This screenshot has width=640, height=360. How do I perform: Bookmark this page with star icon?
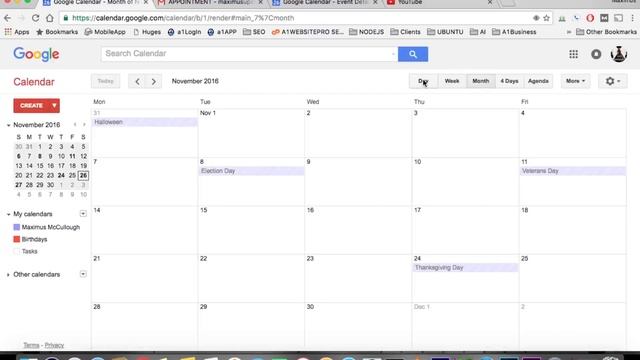click(547, 18)
